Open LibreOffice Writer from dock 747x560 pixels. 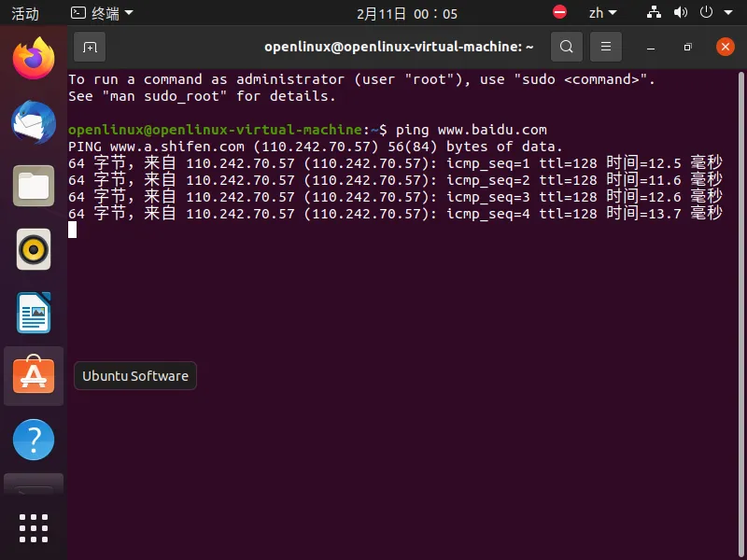tap(34, 313)
